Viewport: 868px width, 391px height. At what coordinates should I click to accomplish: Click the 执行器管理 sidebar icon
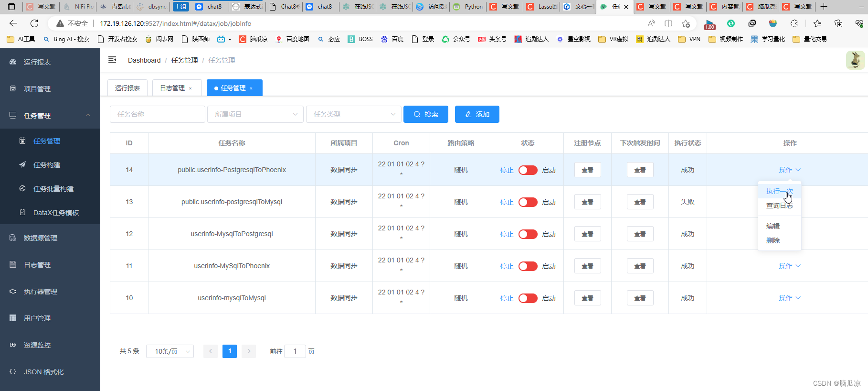point(13,292)
